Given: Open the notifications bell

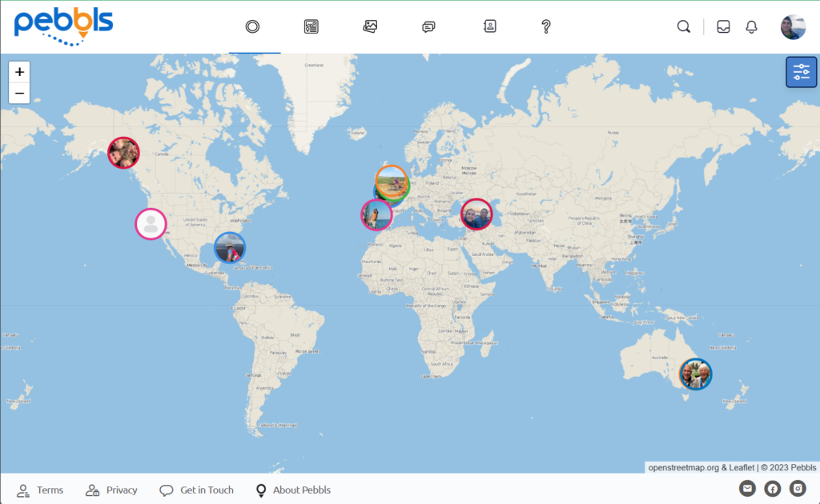Looking at the screenshot, I should pos(751,26).
